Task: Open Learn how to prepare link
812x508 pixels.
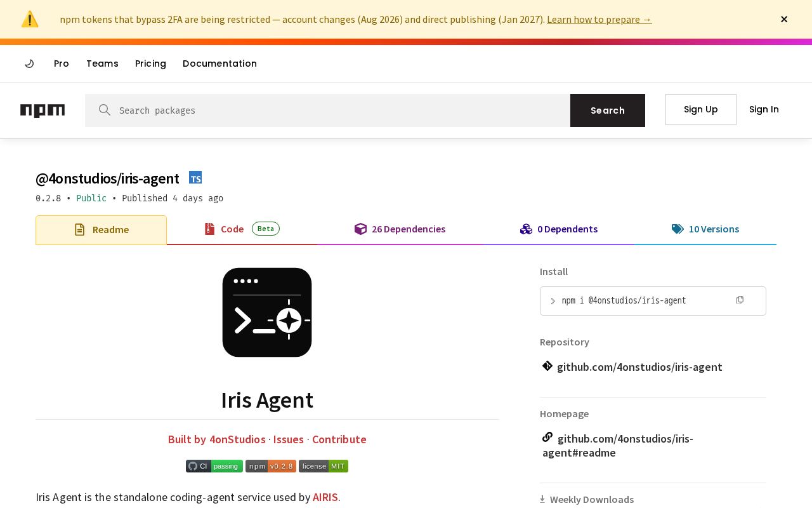Action: pos(599,19)
